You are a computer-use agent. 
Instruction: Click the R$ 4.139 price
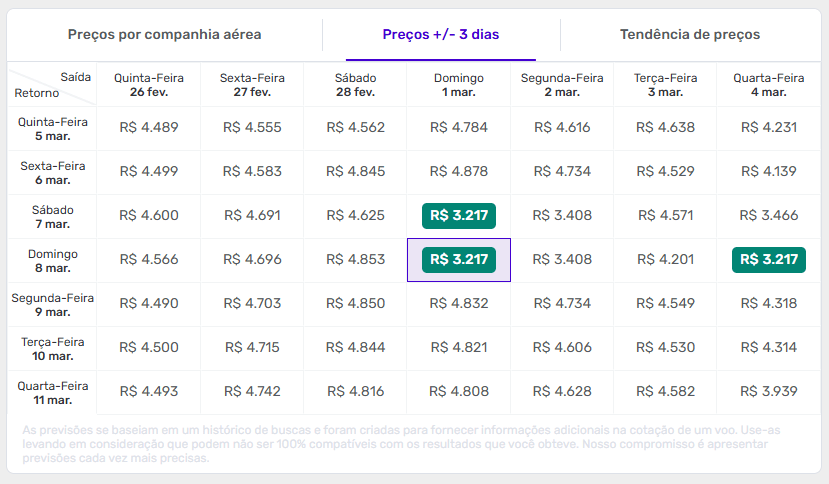[x=768, y=171]
